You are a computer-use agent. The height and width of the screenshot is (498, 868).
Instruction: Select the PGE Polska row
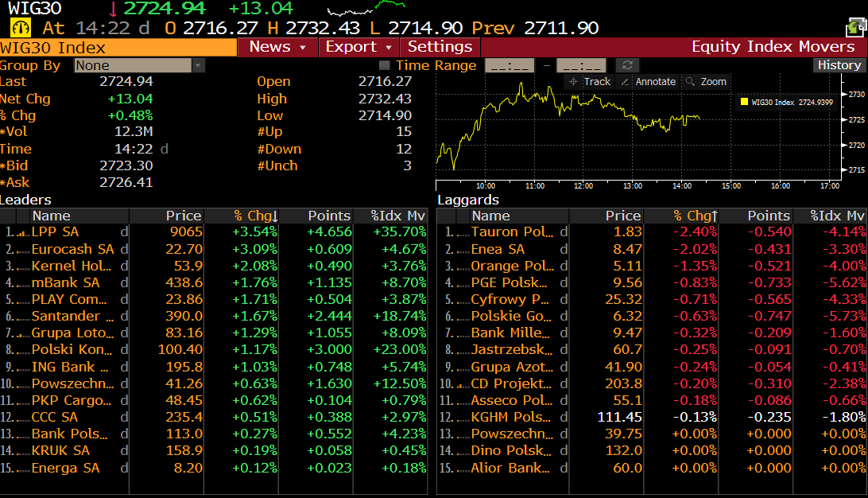[x=652, y=282]
